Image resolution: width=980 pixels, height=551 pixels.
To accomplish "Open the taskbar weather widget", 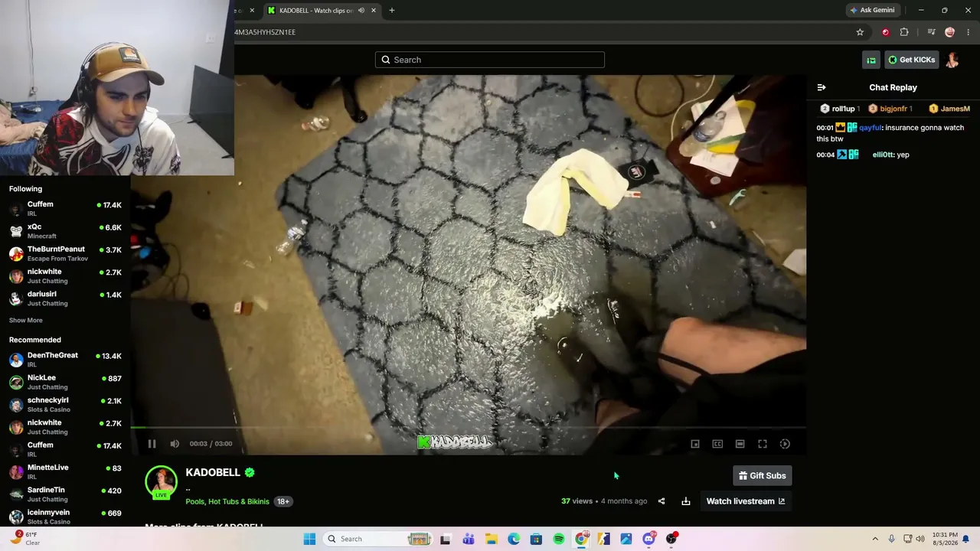I will tap(25, 538).
